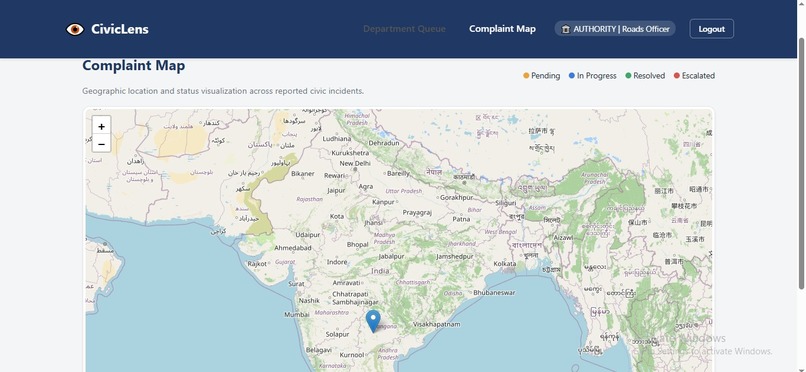
Task: Click Kolkata label on the map
Action: point(505,264)
